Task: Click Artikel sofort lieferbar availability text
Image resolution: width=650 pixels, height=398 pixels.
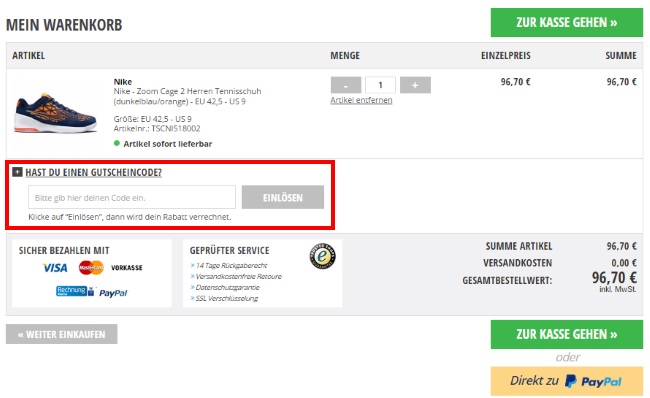Action: point(167,144)
